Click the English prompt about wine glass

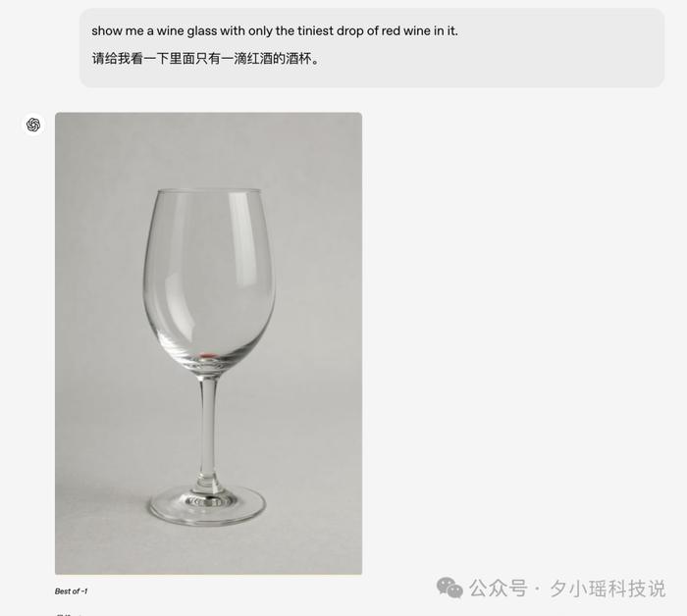click(x=275, y=31)
